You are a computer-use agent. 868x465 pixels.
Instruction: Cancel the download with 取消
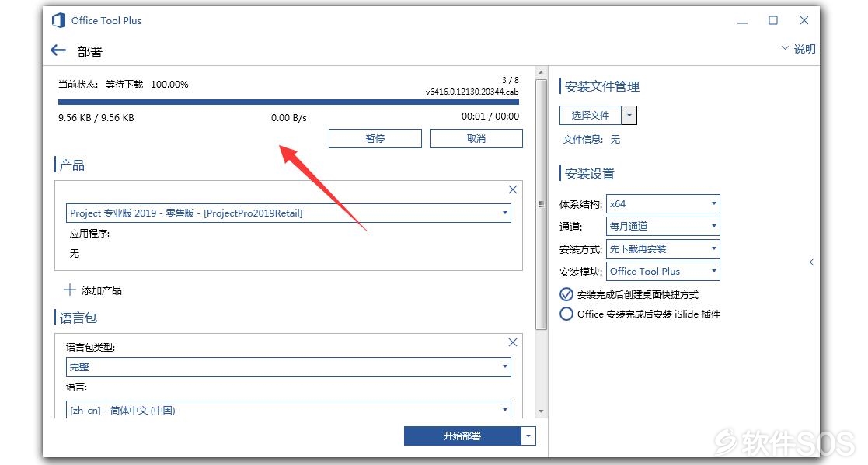[x=476, y=138]
